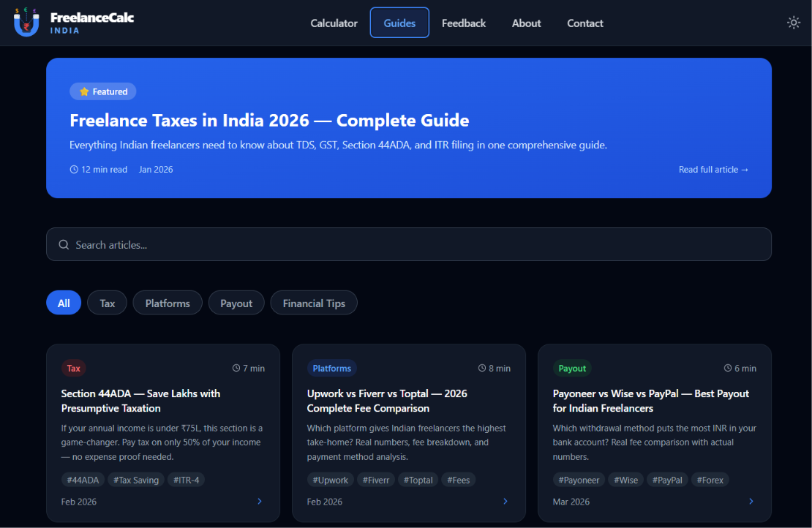Open Section 44ADA Presumptive Taxation article title
Viewport: 812px width, 528px height.
(141, 401)
